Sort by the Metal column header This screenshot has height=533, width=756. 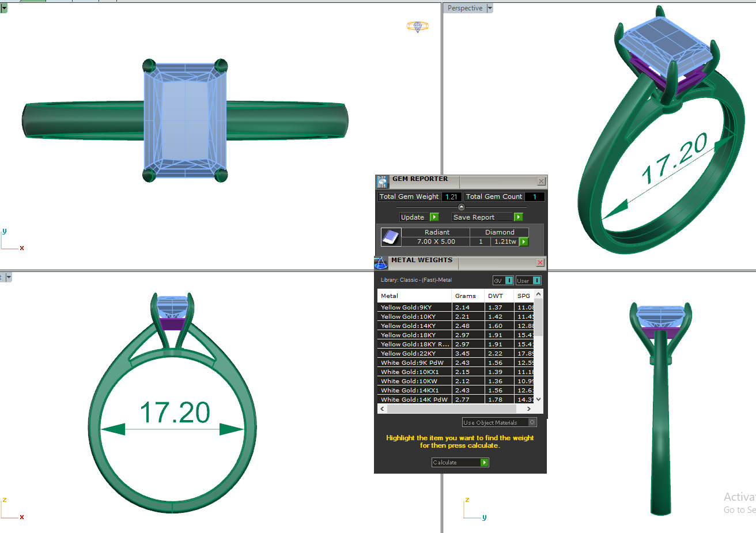[414, 296]
